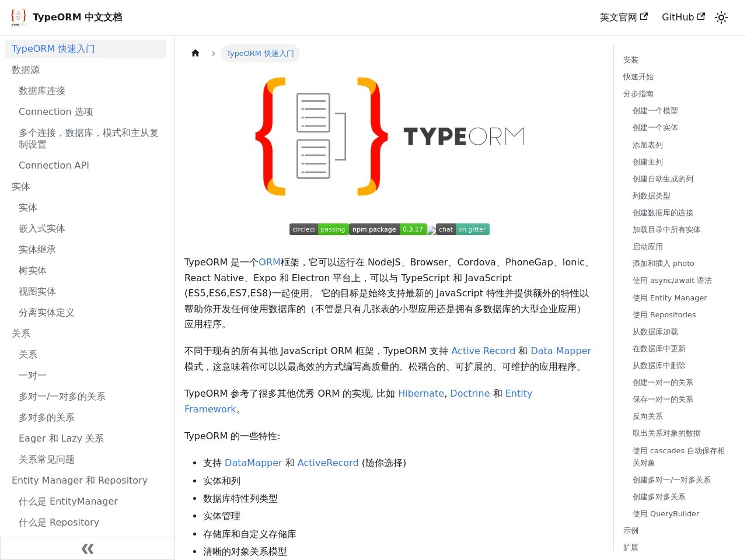Go to 嵌入式实体 in the sidebar
Screen dimensions: 747x560
point(42,229)
